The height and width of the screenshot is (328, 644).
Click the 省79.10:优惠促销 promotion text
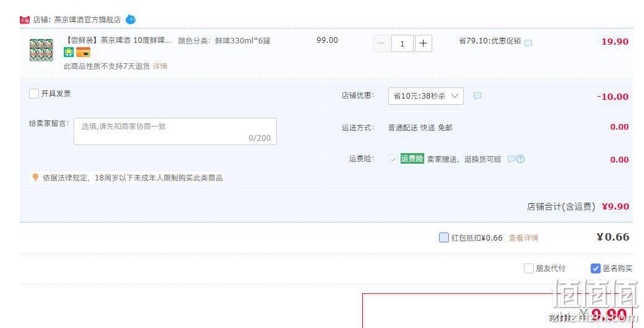tap(490, 41)
